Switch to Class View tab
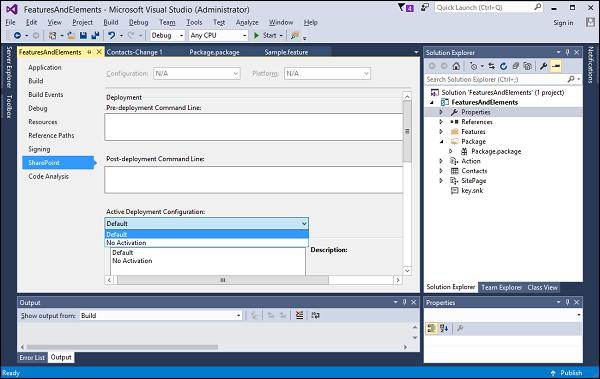The image size is (600, 379). pyautogui.click(x=542, y=287)
